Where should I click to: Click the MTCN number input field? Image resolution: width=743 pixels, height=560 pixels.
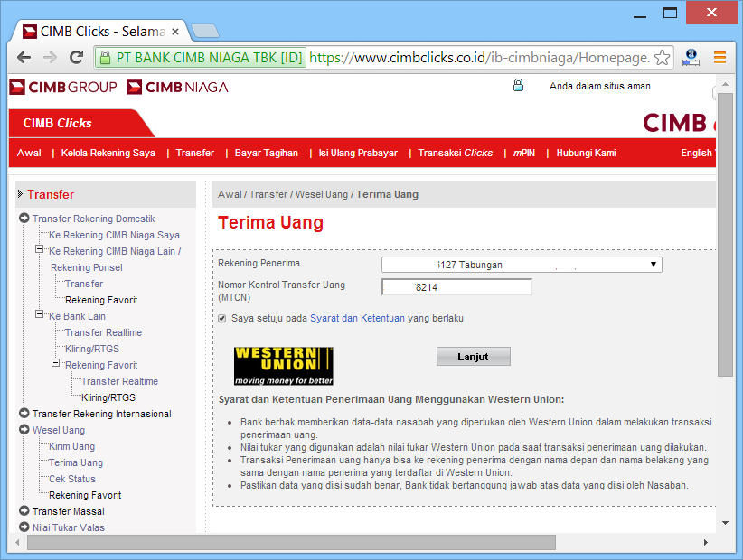click(456, 287)
